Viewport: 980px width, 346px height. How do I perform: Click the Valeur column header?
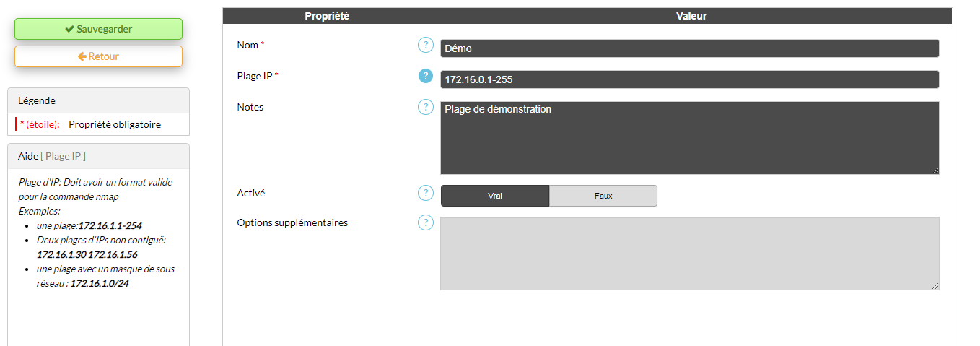coord(691,16)
